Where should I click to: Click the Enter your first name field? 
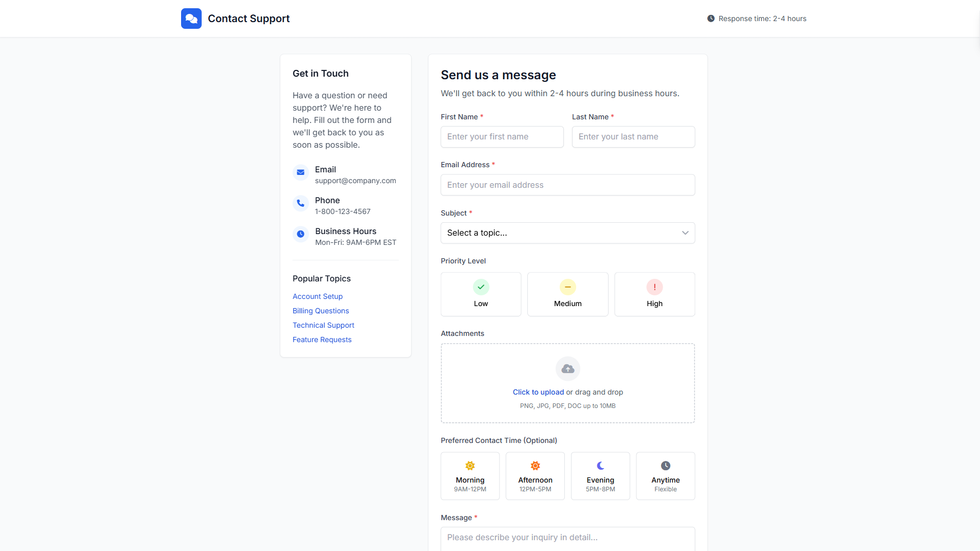click(x=502, y=136)
